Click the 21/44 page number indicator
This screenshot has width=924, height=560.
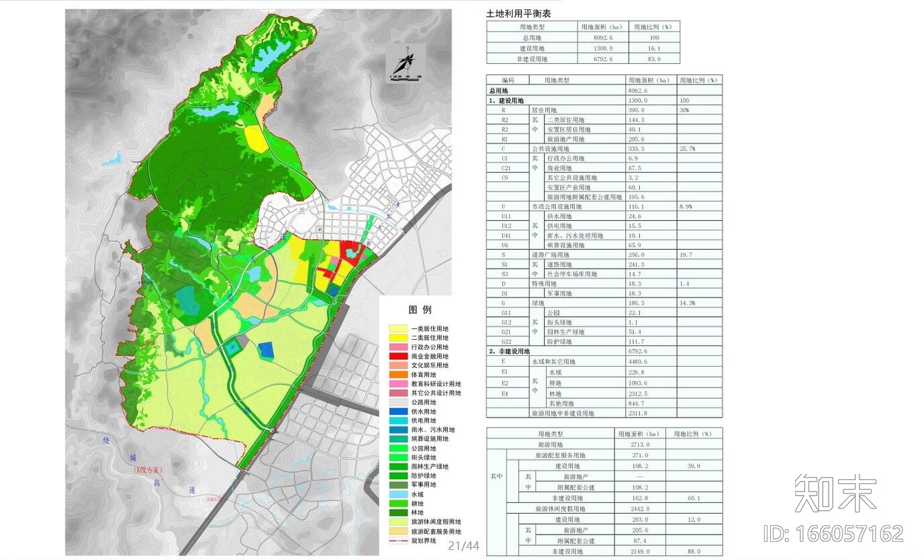464,546
